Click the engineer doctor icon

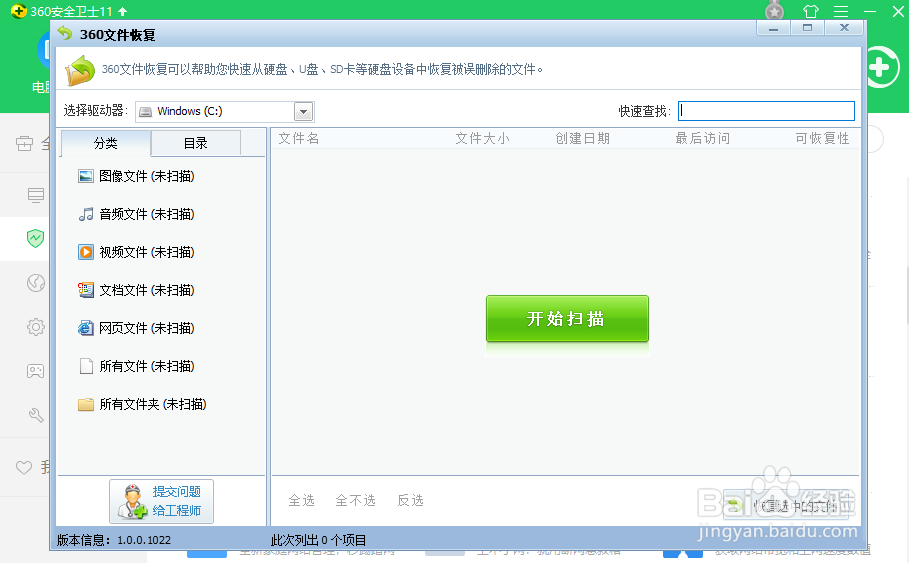click(x=132, y=502)
